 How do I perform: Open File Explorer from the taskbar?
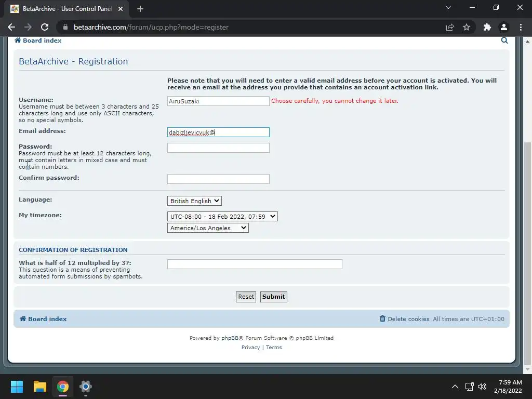[x=39, y=387]
